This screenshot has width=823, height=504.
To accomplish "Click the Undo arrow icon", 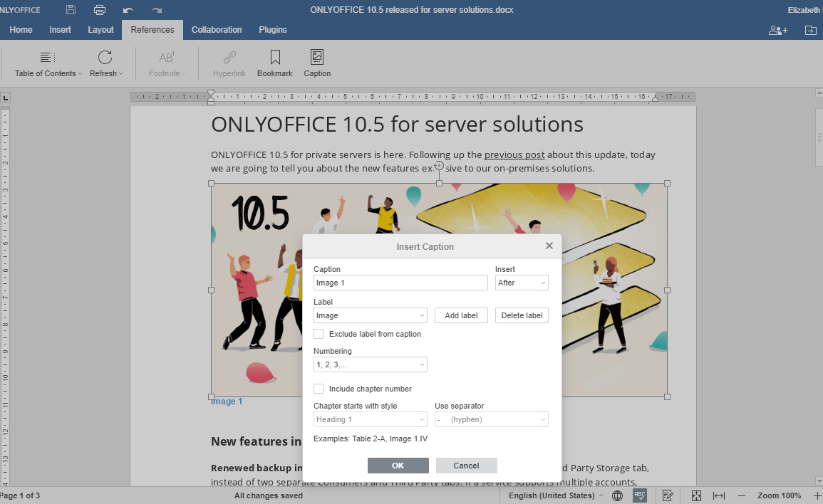I will pyautogui.click(x=128, y=10).
